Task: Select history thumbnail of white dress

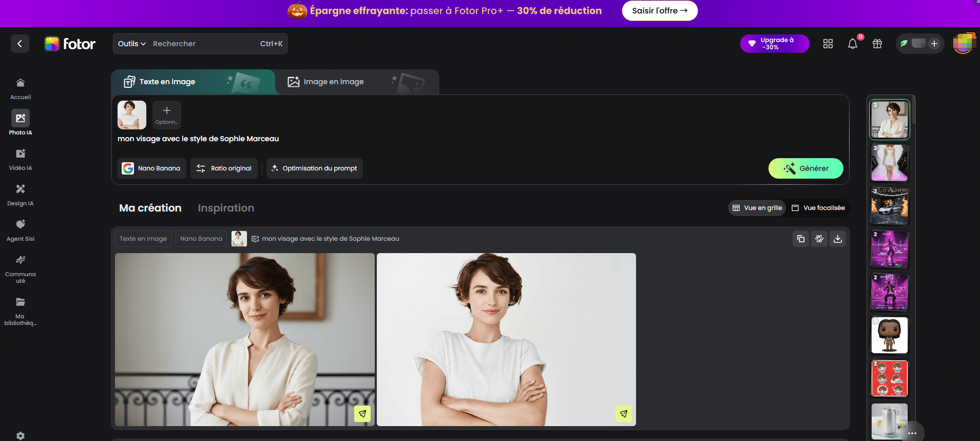Action: (890, 163)
